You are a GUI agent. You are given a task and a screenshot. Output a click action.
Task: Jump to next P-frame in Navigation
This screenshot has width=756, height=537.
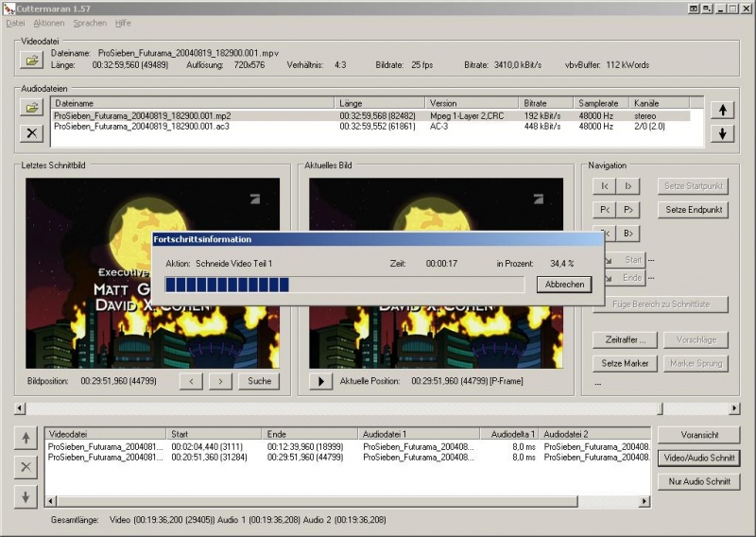(x=627, y=210)
